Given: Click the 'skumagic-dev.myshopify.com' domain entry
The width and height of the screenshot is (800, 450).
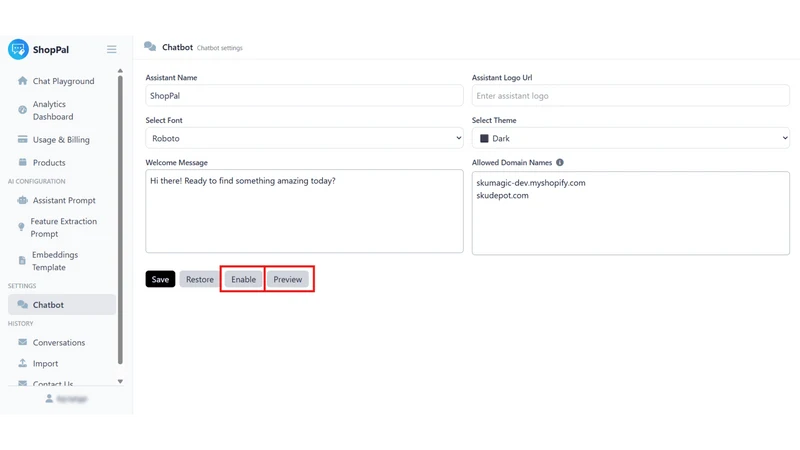Looking at the screenshot, I should [x=531, y=183].
